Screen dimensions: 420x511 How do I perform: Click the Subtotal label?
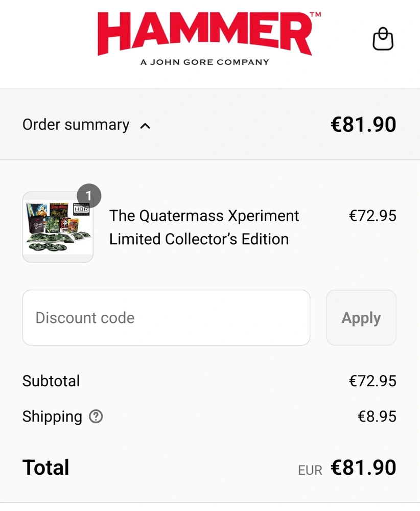point(51,381)
